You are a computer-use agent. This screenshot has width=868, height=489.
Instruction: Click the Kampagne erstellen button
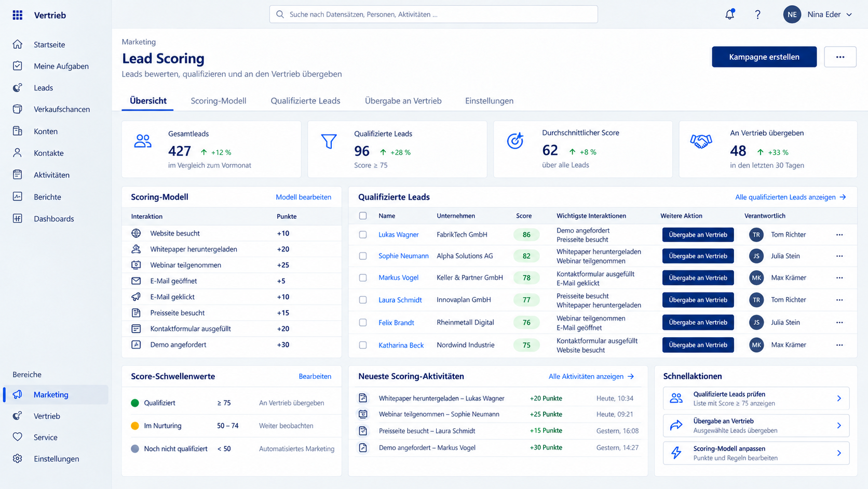[764, 57]
